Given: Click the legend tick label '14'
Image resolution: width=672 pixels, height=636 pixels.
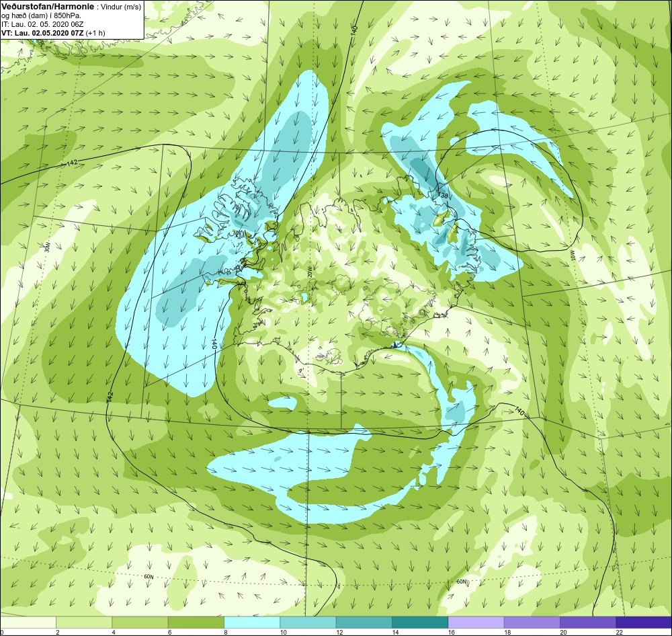Looking at the screenshot, I should pyautogui.click(x=395, y=632).
